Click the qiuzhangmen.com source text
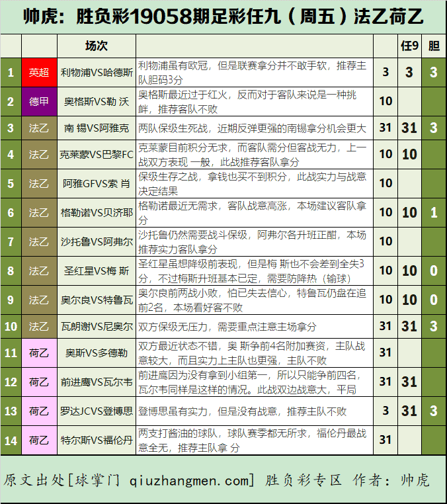 pos(189,481)
